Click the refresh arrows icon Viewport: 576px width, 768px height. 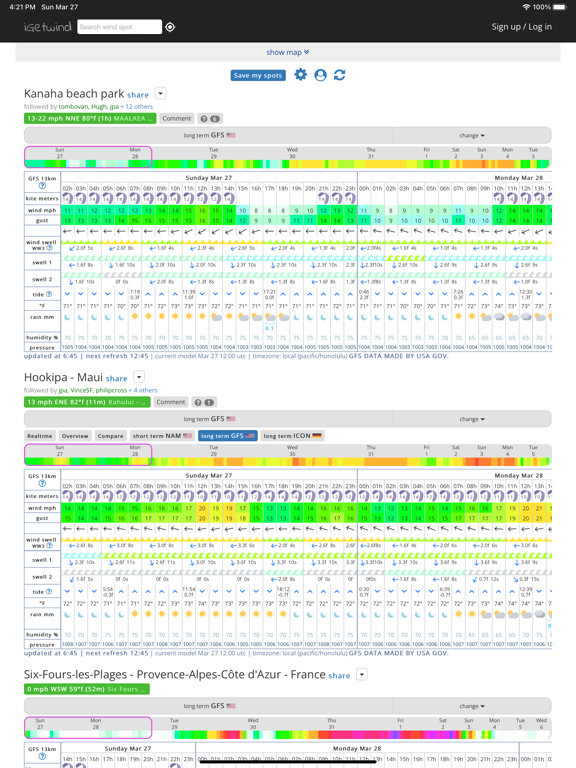339,75
